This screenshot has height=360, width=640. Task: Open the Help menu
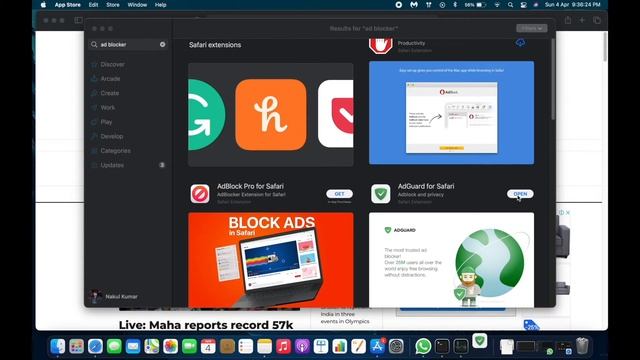(x=160, y=5)
